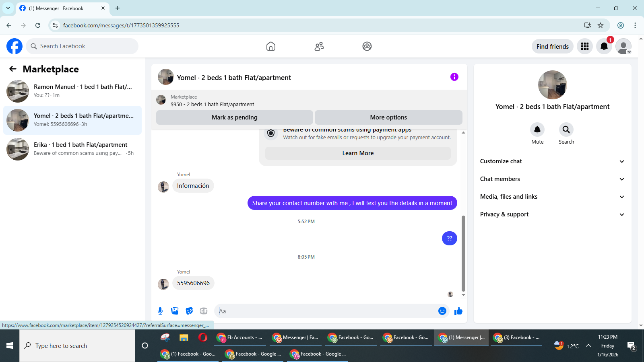Screen dimensions: 644x362
Task: Open the tab search dropdown in Chrome
Action: point(8,8)
